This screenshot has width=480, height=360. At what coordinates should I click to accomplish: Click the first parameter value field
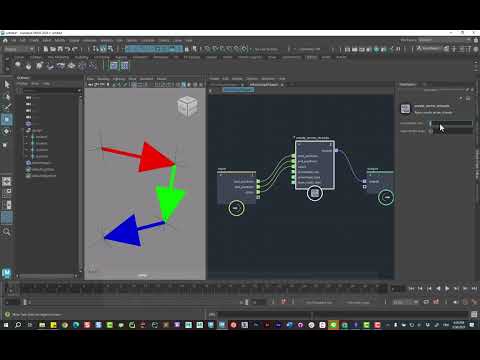coord(452,123)
